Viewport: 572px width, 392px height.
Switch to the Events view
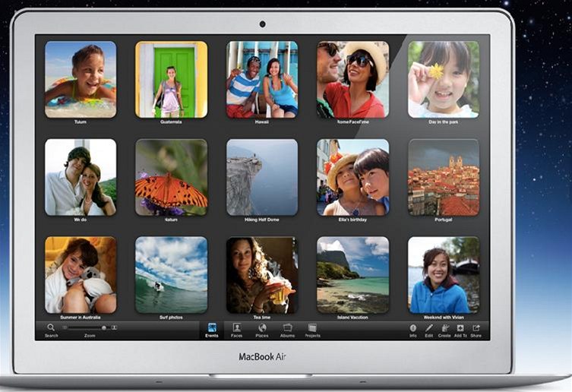pyautogui.click(x=211, y=328)
